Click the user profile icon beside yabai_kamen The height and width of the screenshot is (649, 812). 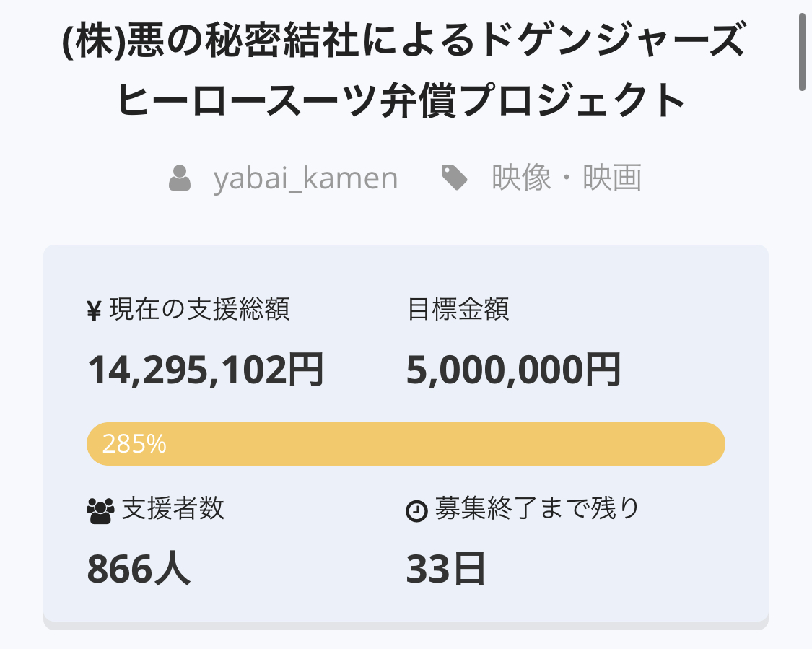[180, 178]
